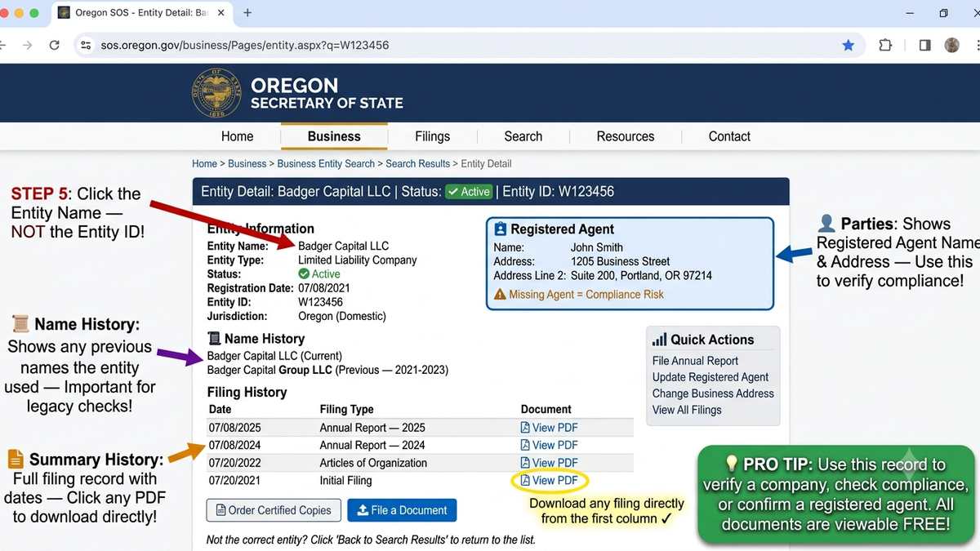The image size is (980, 551).
Task: Click registered agent name John Smith
Action: coord(597,247)
